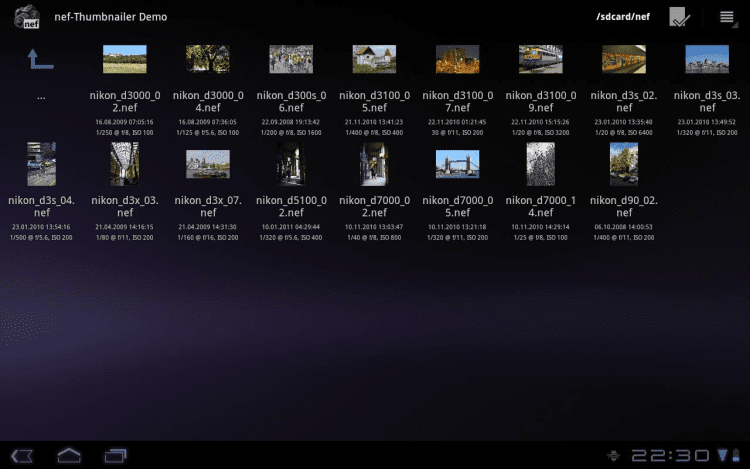Screen dimensions: 750x469
Task: Open thumbnail of nikon_d3s_03.nef
Action: [x=707, y=59]
